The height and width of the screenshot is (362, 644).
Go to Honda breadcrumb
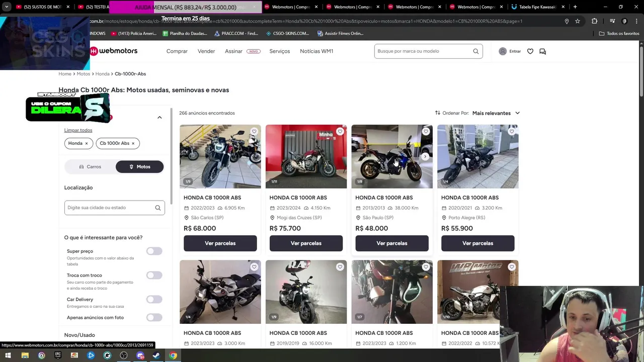click(102, 74)
